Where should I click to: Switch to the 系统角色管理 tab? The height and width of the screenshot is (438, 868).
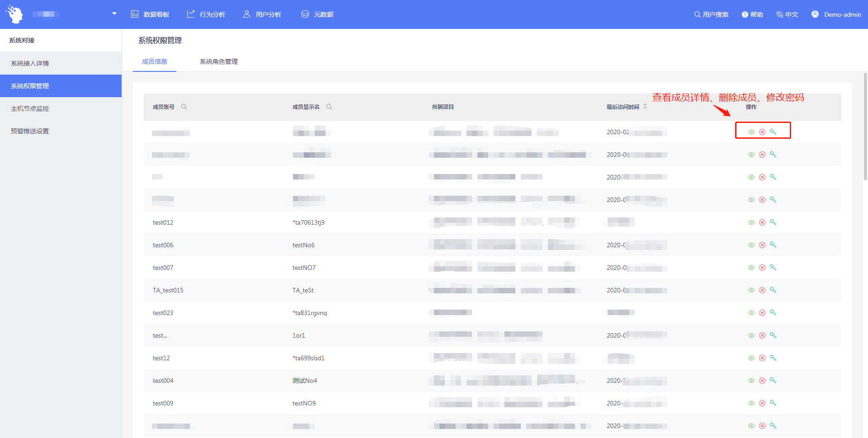[x=219, y=61]
